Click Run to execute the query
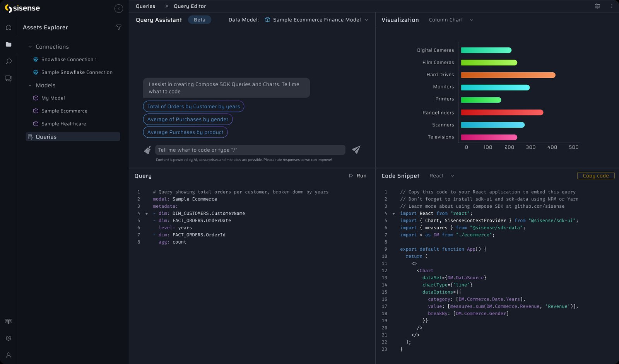The image size is (619, 364). click(358, 176)
